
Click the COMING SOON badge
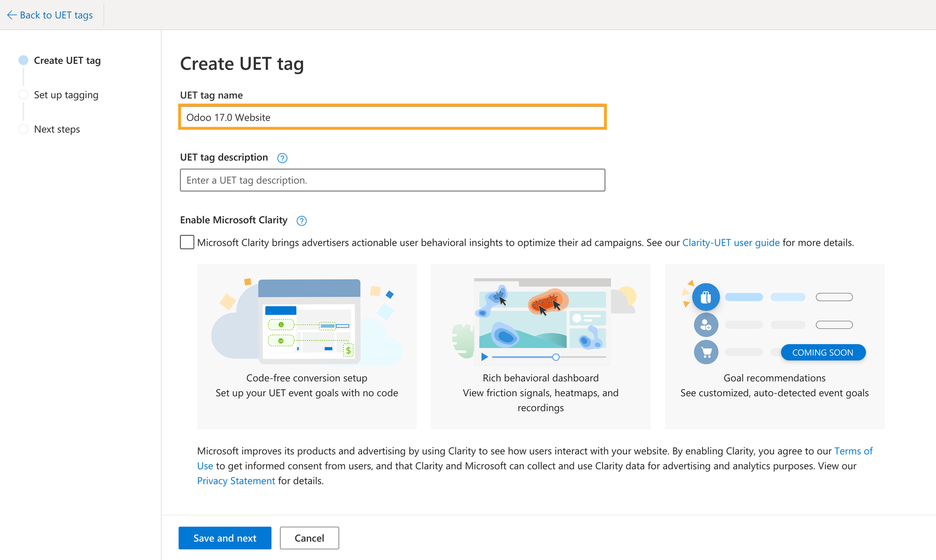pyautogui.click(x=822, y=352)
